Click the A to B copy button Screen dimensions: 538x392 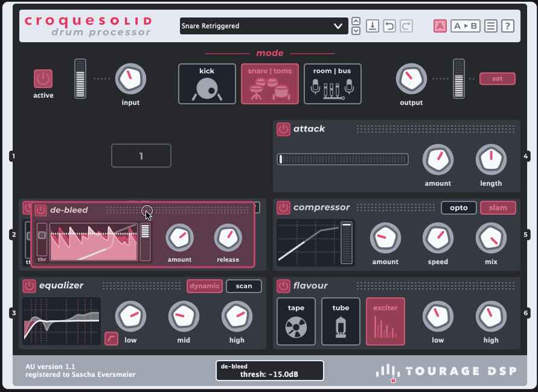coord(465,26)
